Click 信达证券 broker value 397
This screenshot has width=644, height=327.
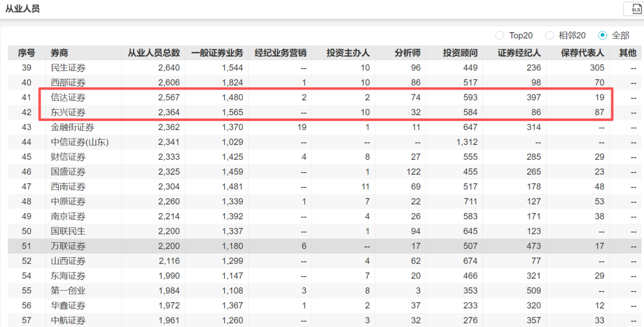[x=534, y=97]
